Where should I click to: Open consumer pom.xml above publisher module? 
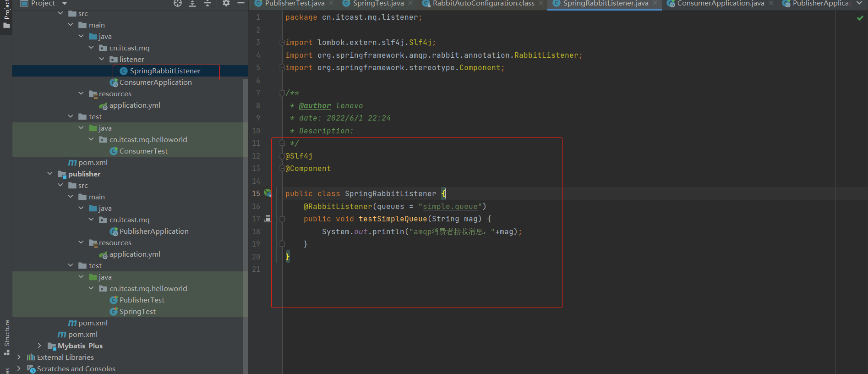pos(93,163)
